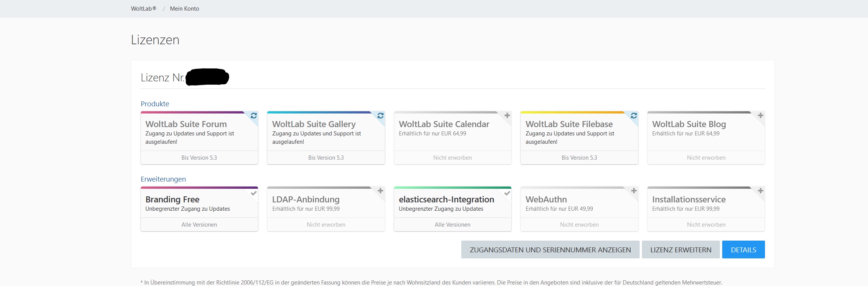Click the plus icon on WebAuthn card
868x286 pixels.
pyautogui.click(x=634, y=191)
